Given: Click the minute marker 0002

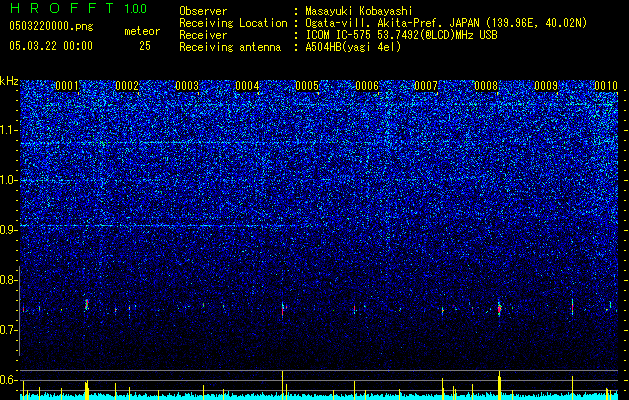Looking at the screenshot, I should click(127, 86).
